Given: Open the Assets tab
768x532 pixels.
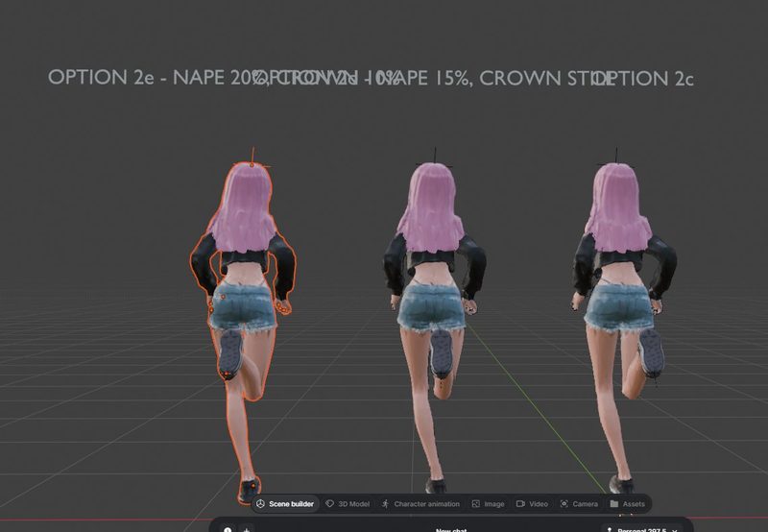Looking at the screenshot, I should pyautogui.click(x=628, y=503).
